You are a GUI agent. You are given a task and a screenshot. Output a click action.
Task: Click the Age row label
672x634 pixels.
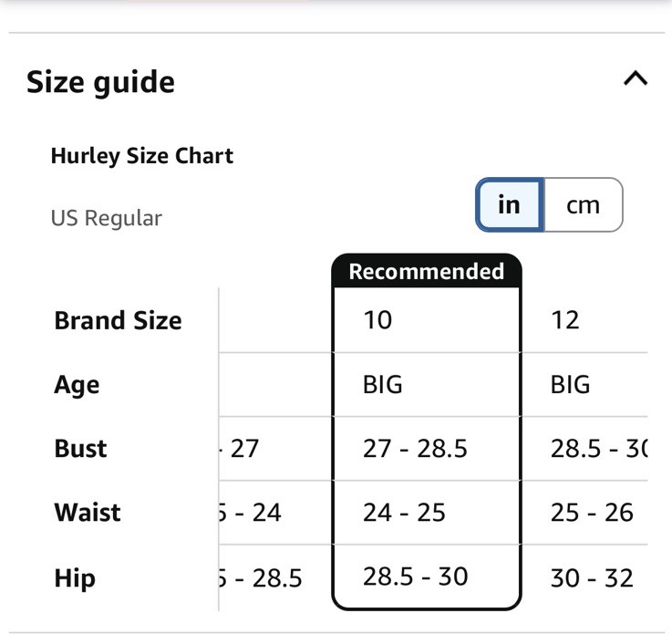77,385
